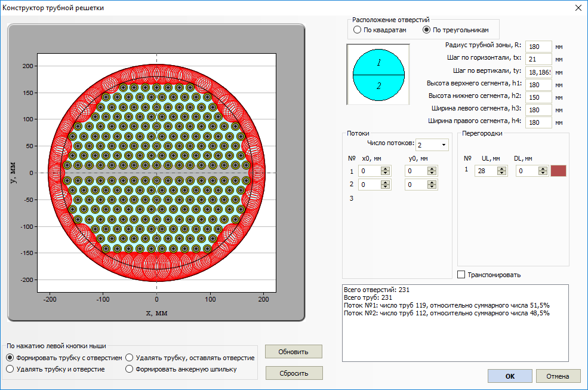
Task: Close the Конструктор трубной решетки window
Action: [x=578, y=8]
